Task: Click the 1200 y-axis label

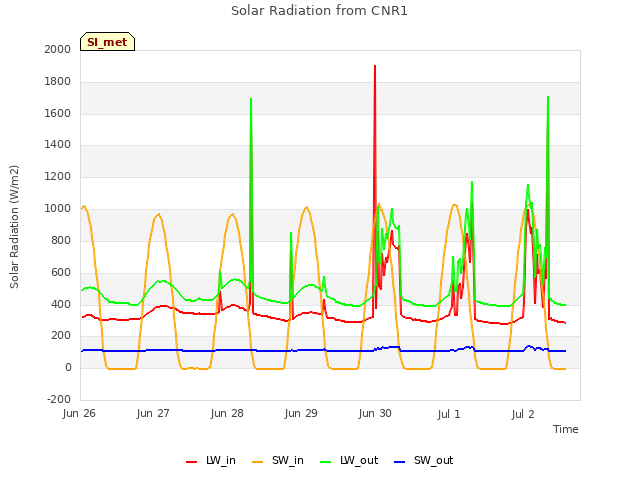Action: pyautogui.click(x=58, y=177)
